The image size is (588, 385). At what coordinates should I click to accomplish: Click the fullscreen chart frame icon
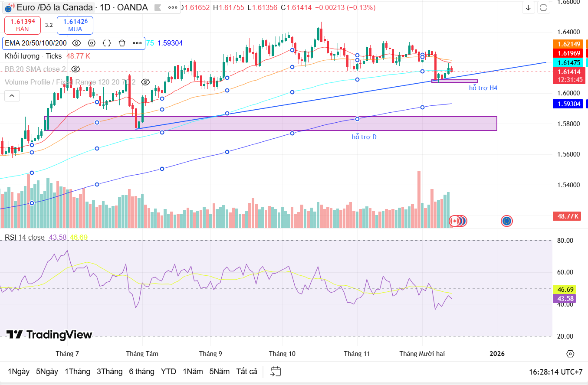pyautogui.click(x=543, y=7)
